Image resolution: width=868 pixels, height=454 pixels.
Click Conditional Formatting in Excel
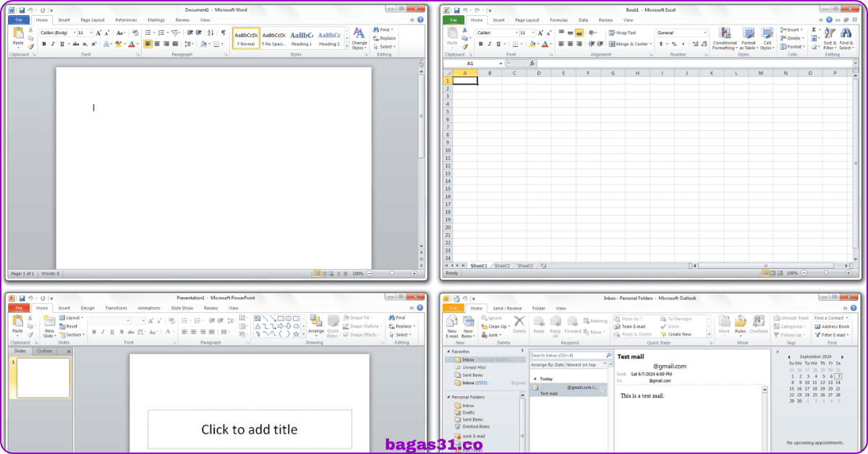click(x=725, y=39)
